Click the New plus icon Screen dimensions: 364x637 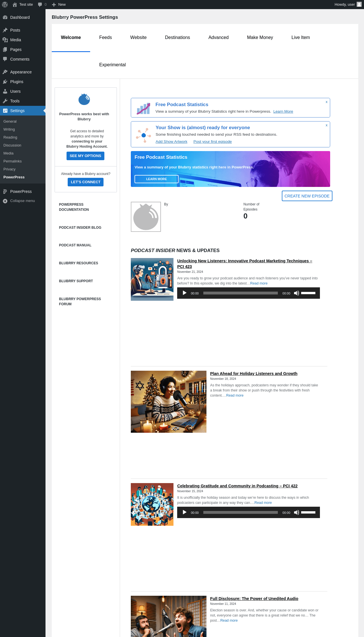click(x=54, y=5)
